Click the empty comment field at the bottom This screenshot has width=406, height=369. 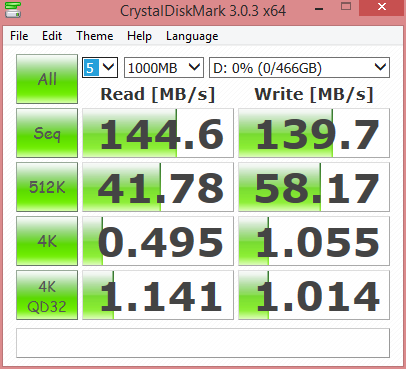click(203, 343)
